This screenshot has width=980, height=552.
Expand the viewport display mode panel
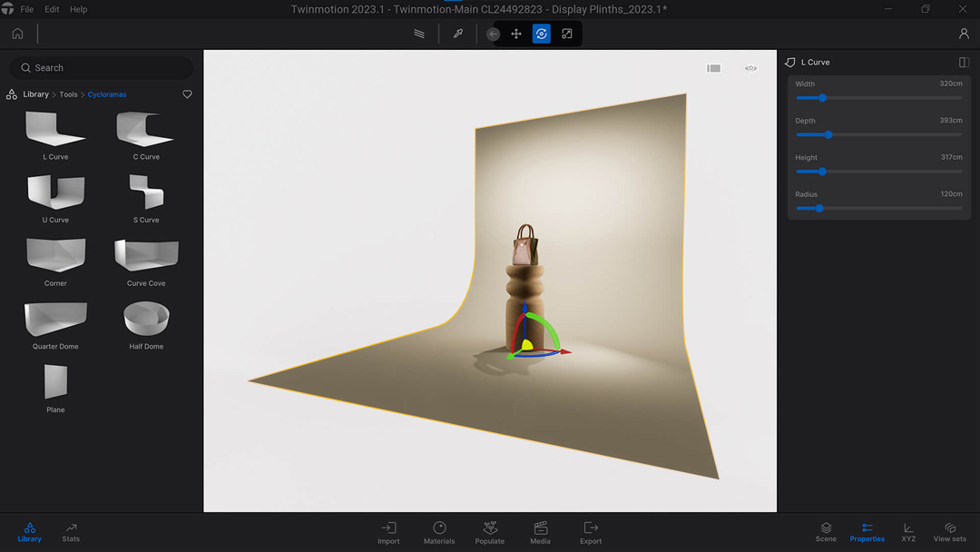[714, 68]
